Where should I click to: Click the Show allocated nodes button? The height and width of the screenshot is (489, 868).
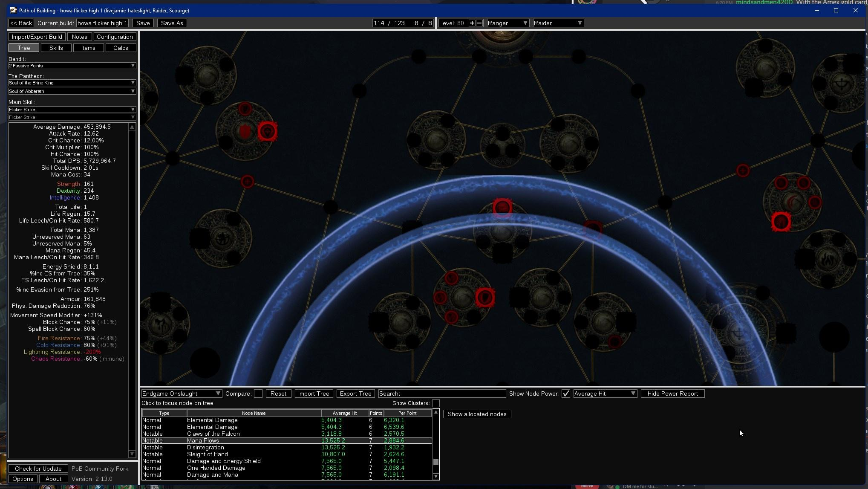477,414
